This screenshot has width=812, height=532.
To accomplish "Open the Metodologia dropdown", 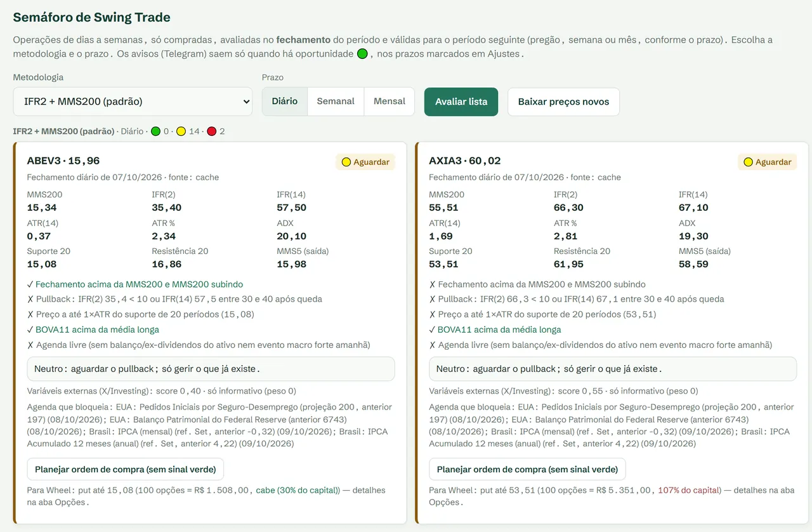I will [x=133, y=102].
